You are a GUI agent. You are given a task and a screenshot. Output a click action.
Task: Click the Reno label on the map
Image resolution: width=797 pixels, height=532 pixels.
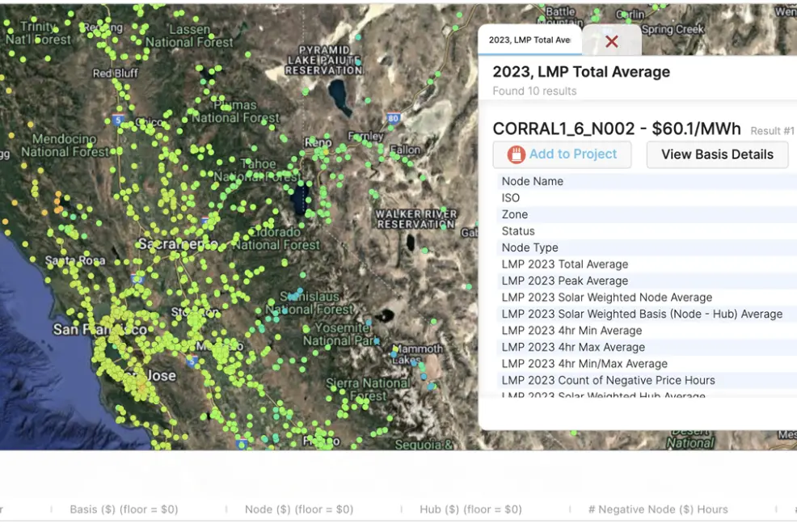318,143
